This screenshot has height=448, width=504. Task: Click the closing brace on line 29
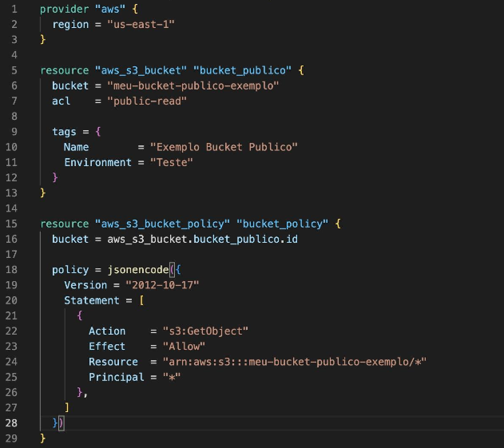pos(43,438)
